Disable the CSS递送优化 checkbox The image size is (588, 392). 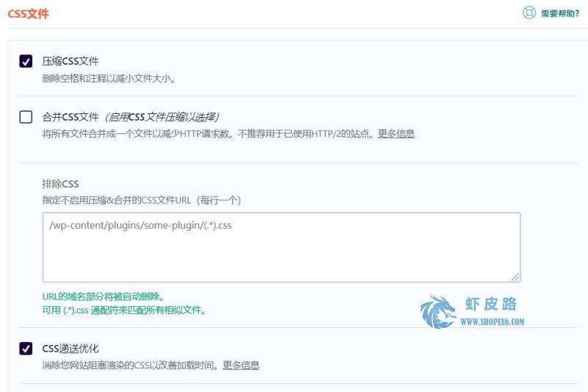(26, 349)
